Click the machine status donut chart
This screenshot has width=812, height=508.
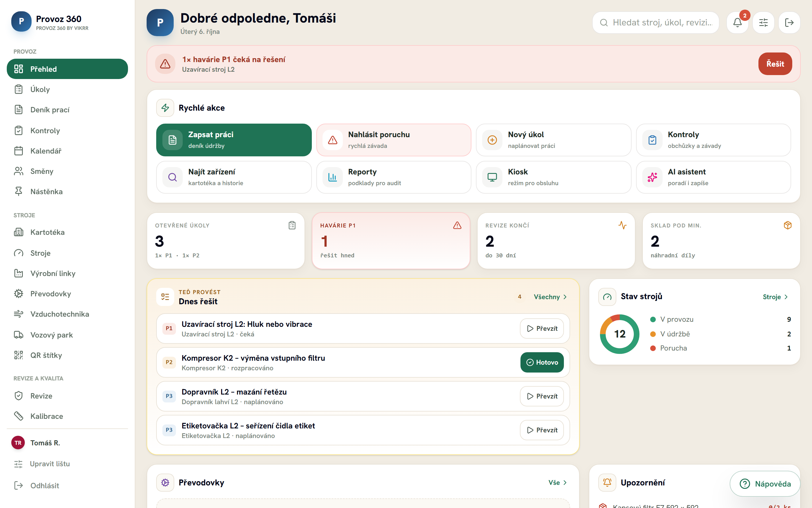point(620,334)
